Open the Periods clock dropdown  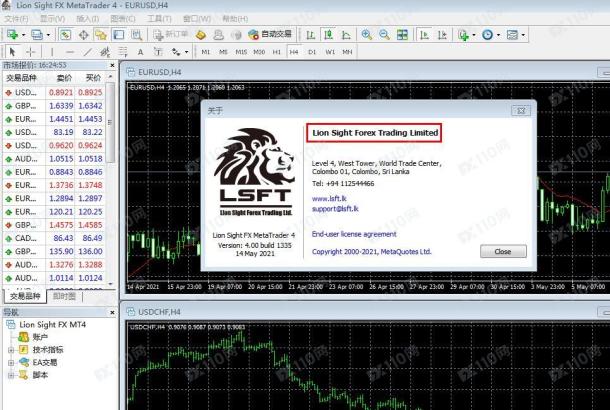pos(498,35)
